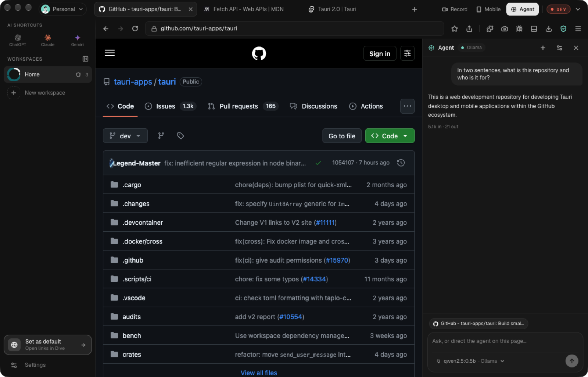The width and height of the screenshot is (588, 377).
Task: Close the Agent panel
Action: (x=576, y=48)
